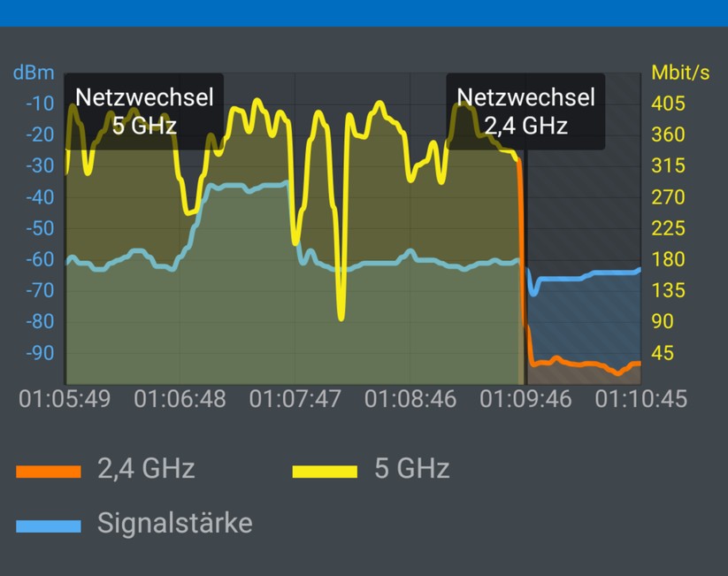Image resolution: width=728 pixels, height=576 pixels.
Task: Click the Mbit/s axis label
Action: (679, 73)
